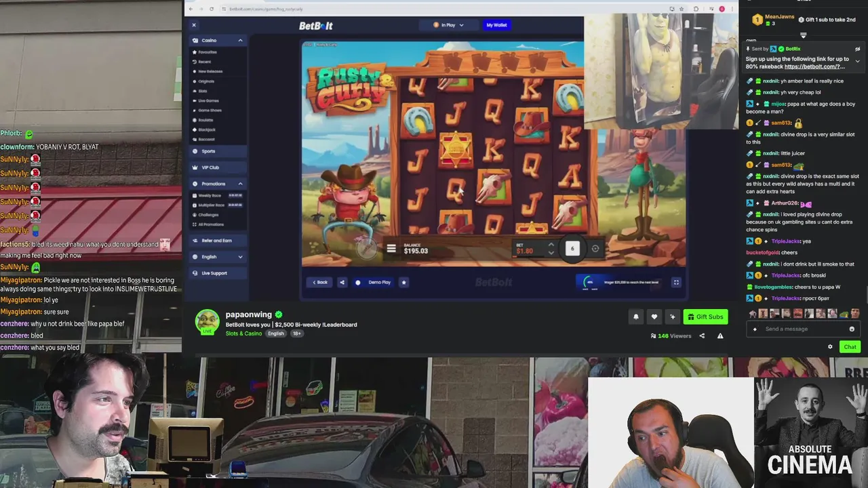Expand the pinned message chevron

[x=857, y=62]
